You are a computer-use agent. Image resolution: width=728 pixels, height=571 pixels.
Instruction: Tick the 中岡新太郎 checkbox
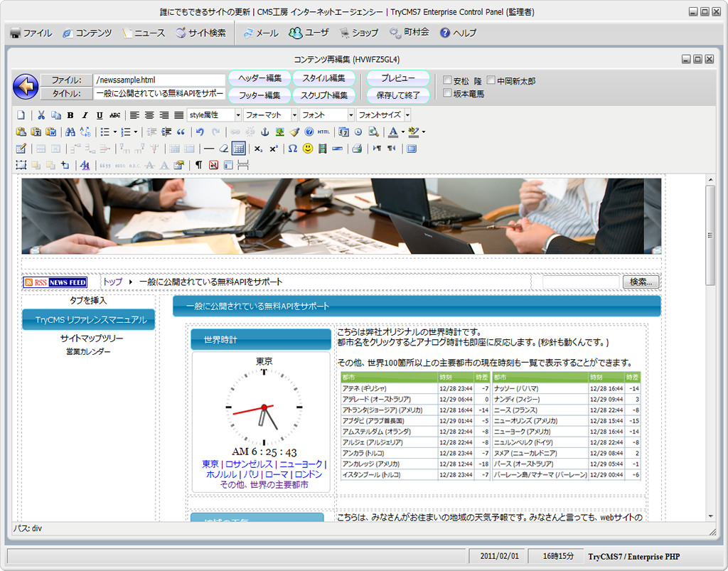pos(491,81)
